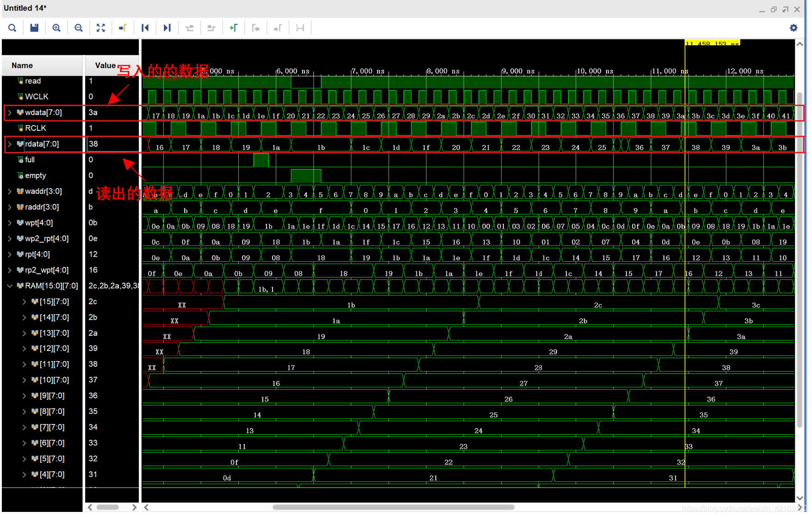
Task: Expand RAM entry [15][7:0]
Action: (x=24, y=302)
